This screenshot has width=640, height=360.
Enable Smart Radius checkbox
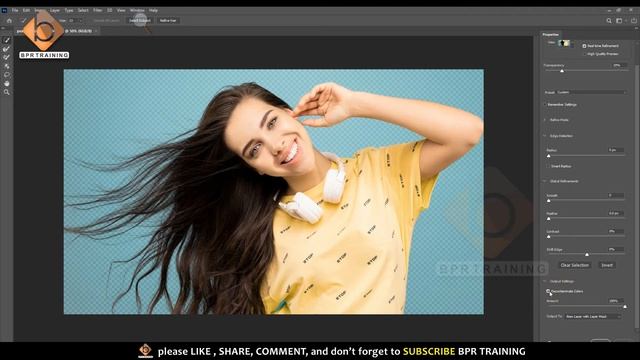pos(548,166)
